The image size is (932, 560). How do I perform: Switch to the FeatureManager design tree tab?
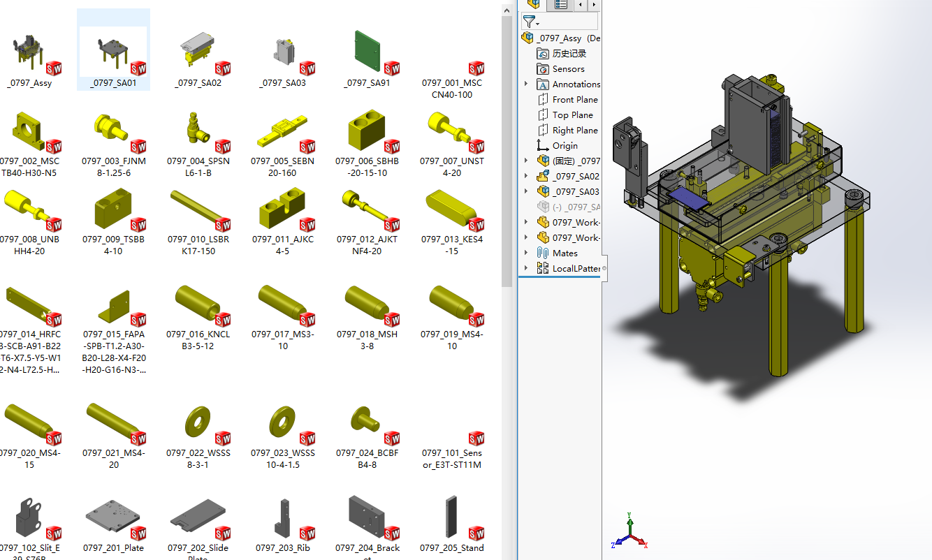533,4
